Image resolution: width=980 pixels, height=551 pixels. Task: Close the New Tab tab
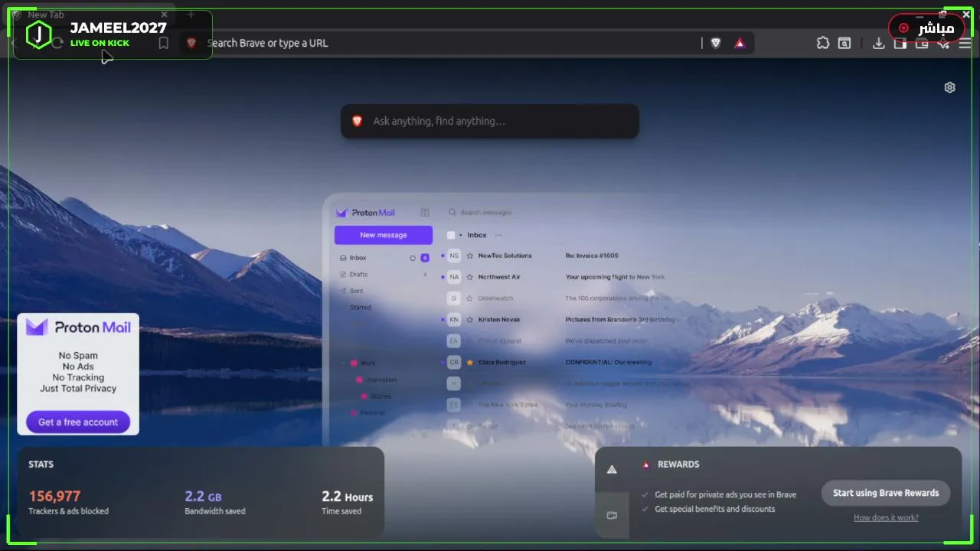click(x=164, y=15)
